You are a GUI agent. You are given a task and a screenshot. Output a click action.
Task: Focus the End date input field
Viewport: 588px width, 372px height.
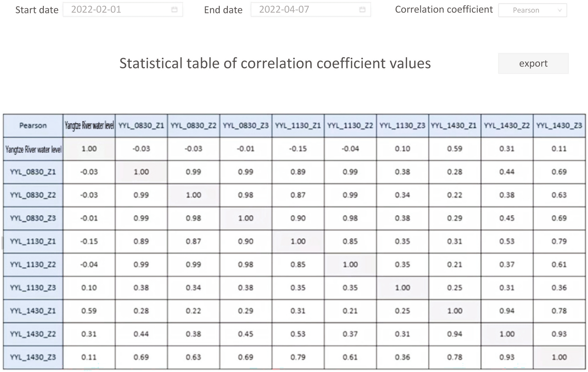[x=311, y=10]
